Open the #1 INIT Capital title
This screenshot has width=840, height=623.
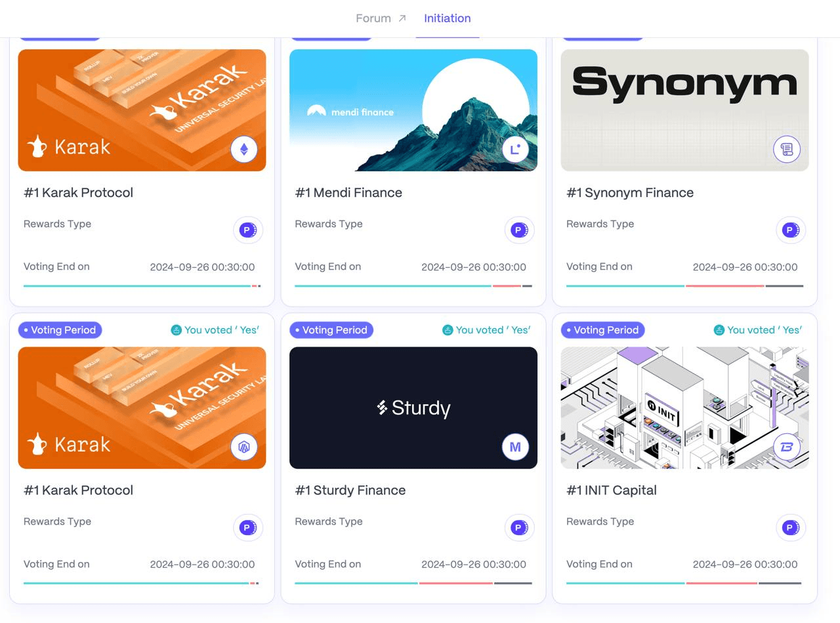pos(612,490)
